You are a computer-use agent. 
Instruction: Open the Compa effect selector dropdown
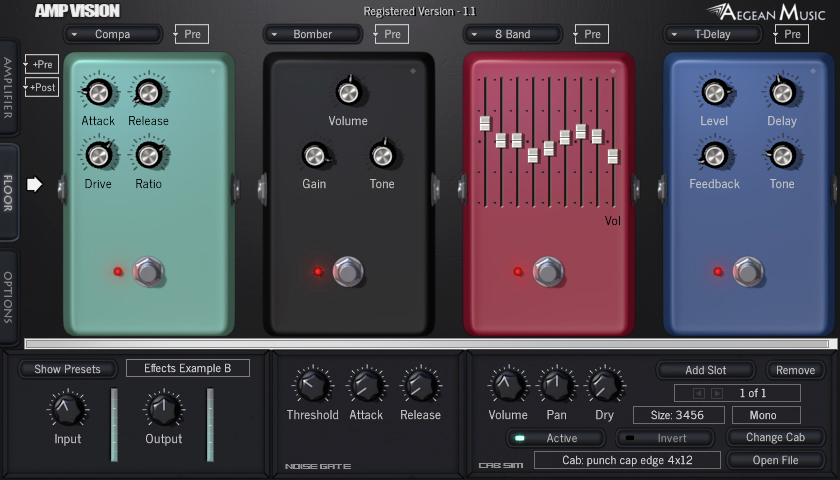point(112,34)
